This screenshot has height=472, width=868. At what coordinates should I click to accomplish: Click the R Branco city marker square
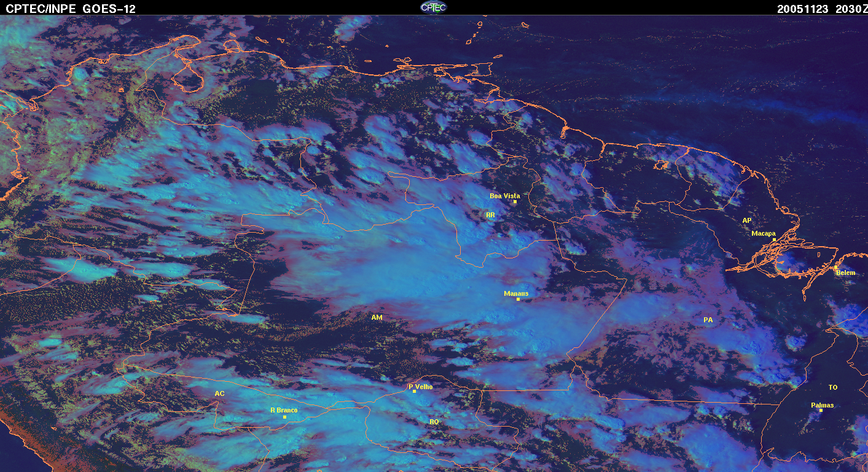[x=284, y=417]
